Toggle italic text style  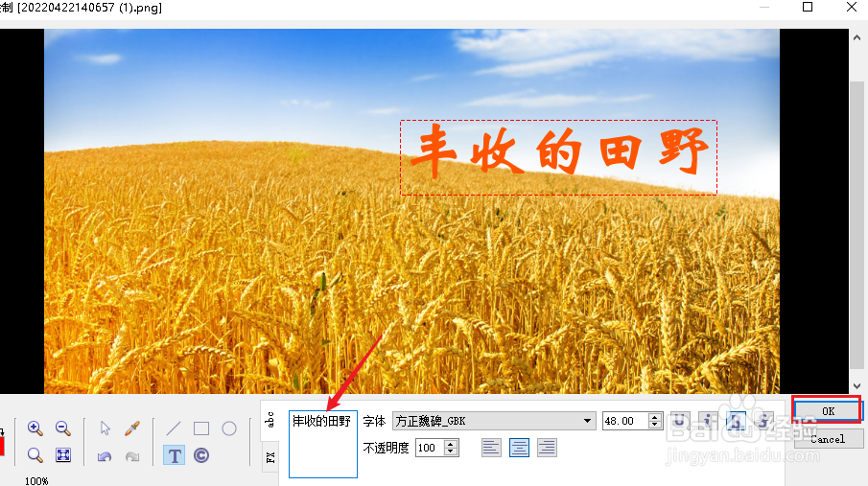[x=708, y=421]
